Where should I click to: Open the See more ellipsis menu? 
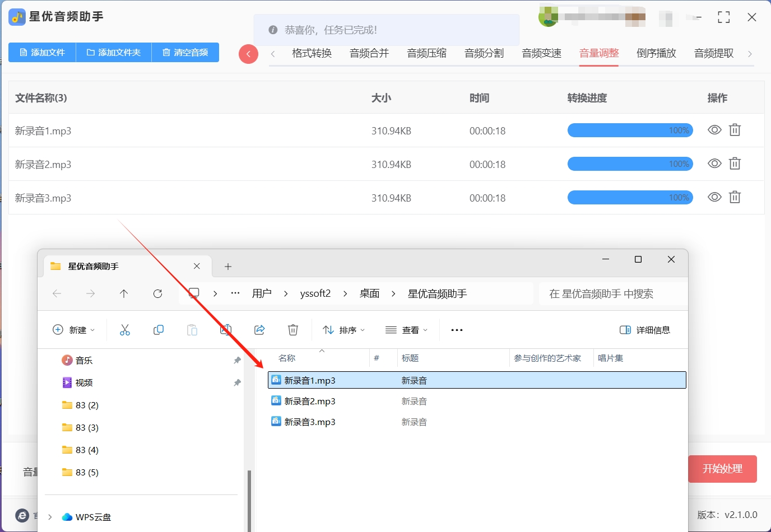(457, 330)
